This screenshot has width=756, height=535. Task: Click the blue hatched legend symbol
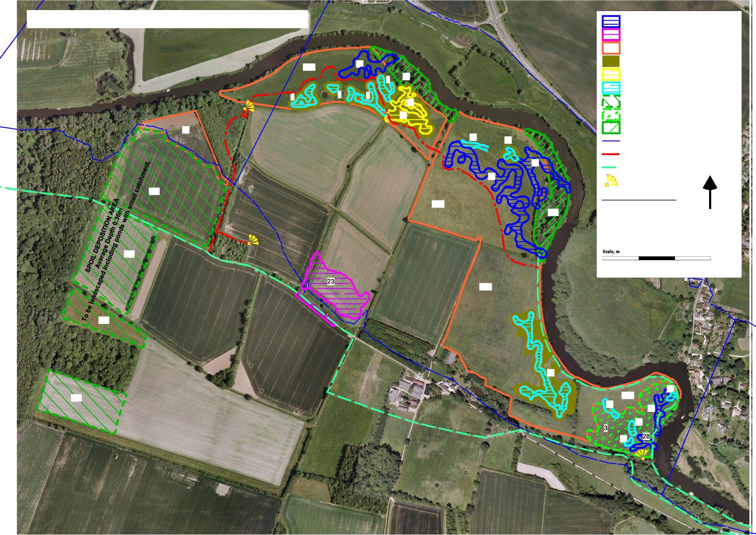pos(611,21)
